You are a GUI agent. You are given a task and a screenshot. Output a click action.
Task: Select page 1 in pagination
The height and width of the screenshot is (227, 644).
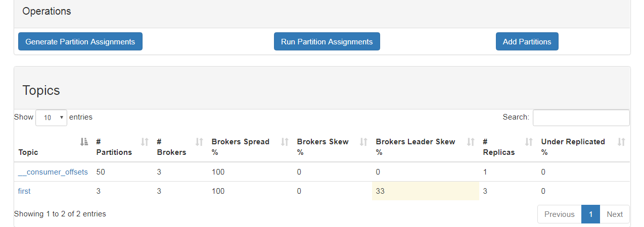click(590, 214)
